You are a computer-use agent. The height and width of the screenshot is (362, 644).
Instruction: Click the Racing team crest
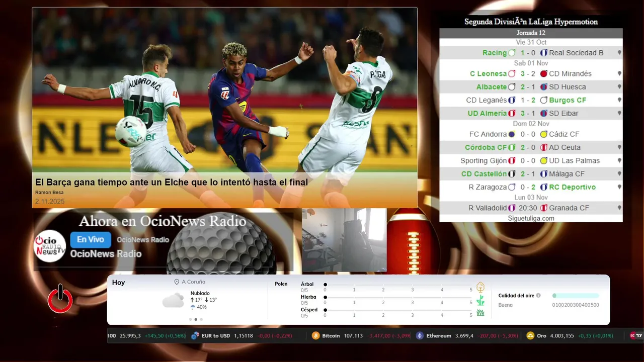(x=512, y=53)
